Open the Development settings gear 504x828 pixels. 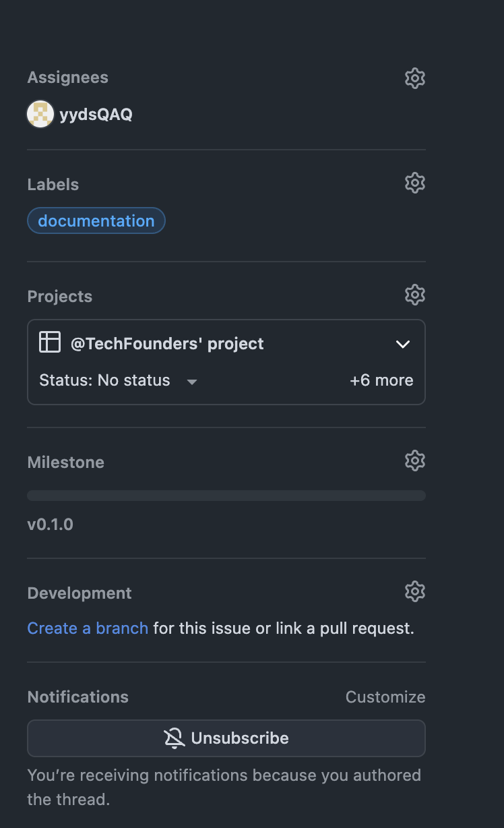coord(415,591)
